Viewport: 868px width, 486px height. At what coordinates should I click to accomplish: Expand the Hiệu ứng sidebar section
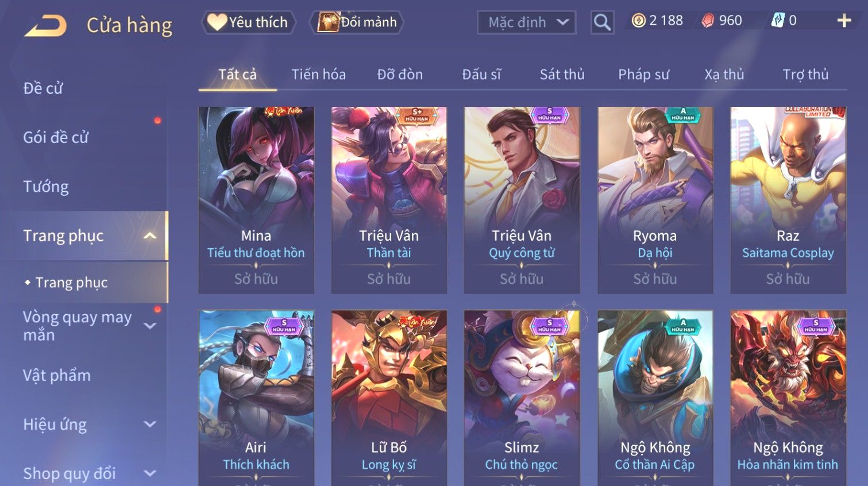tap(150, 424)
